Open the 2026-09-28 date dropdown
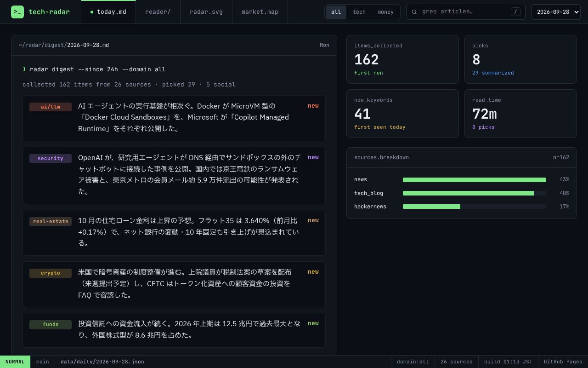The height and width of the screenshot is (368, 588). pyautogui.click(x=556, y=12)
